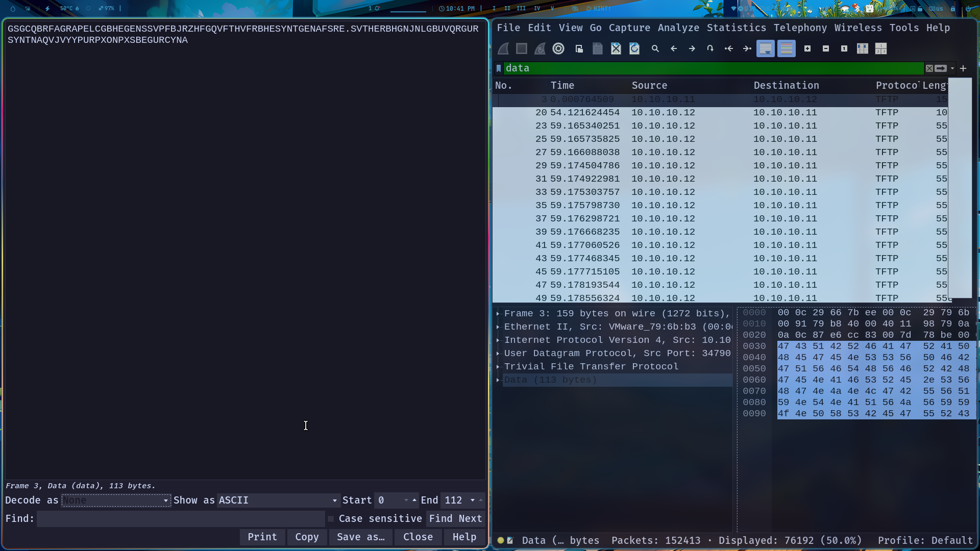Decrease the End value stepper

[x=473, y=500]
